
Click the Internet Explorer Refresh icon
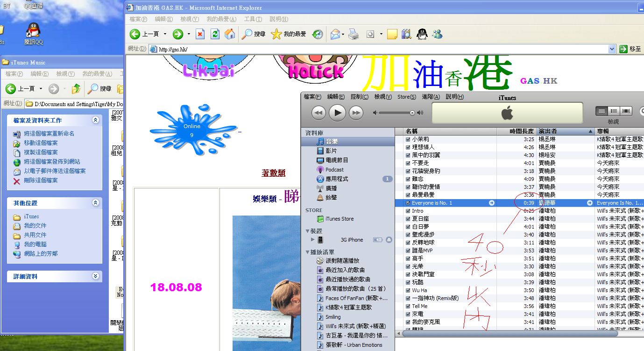point(215,34)
